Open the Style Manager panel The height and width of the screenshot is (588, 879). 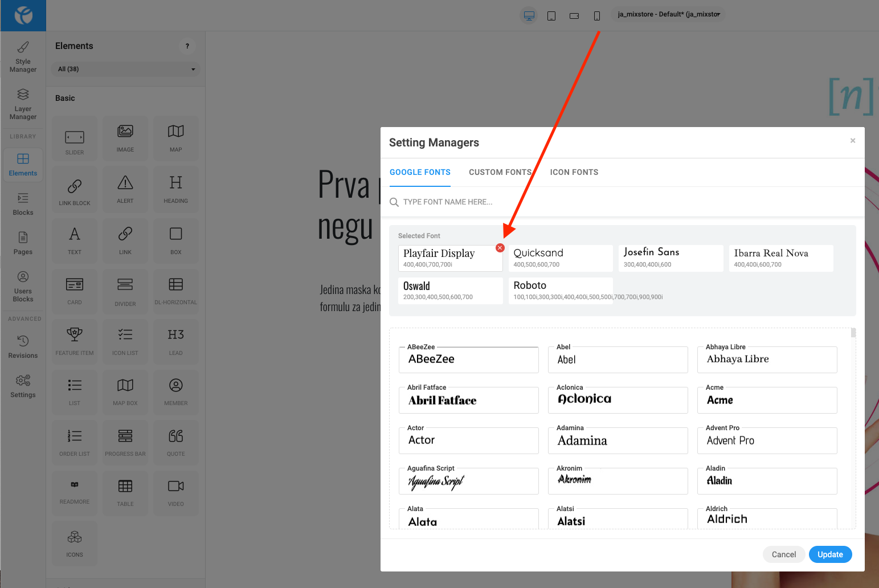[23, 56]
